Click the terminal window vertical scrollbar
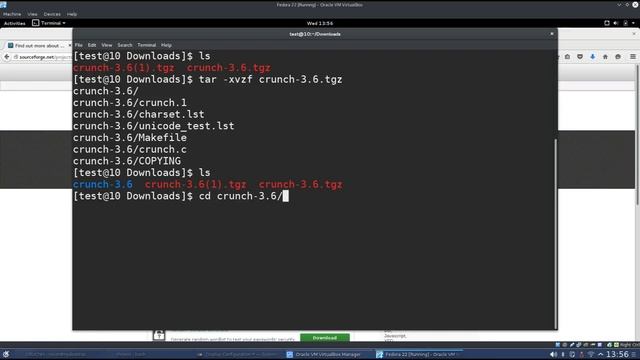Viewport: 640px width, 360px height. point(556,233)
